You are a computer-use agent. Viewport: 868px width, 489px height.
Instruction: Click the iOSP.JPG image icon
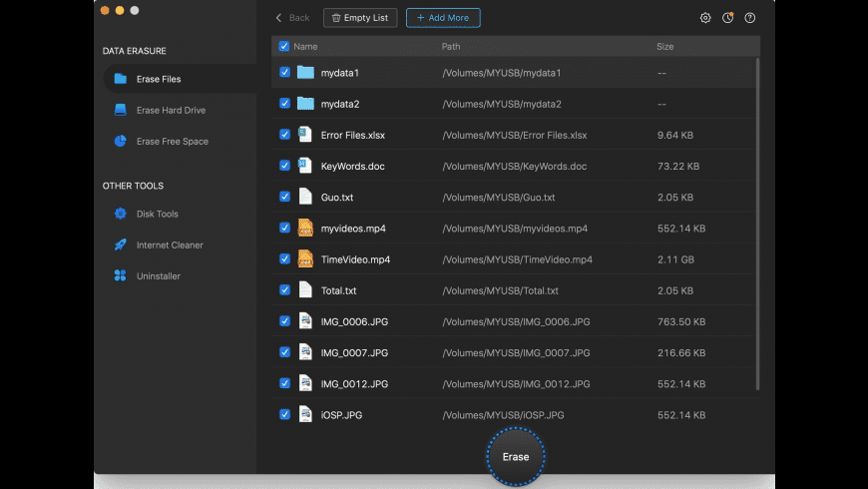point(305,414)
